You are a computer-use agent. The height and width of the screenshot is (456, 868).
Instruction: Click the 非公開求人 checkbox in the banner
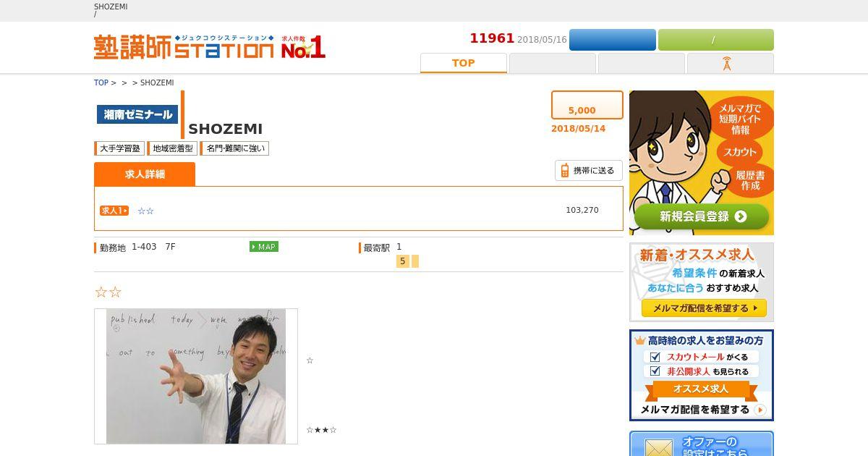pyautogui.click(x=655, y=371)
